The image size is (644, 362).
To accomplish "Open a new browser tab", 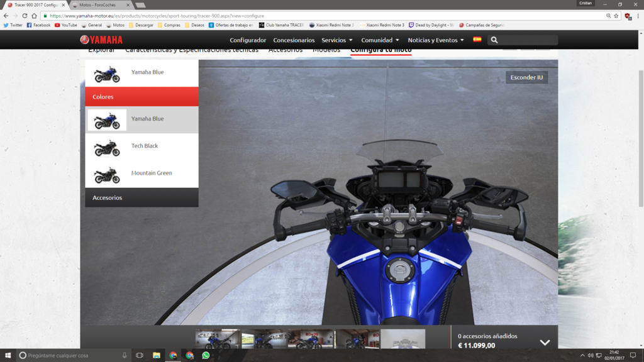I will [140, 5].
